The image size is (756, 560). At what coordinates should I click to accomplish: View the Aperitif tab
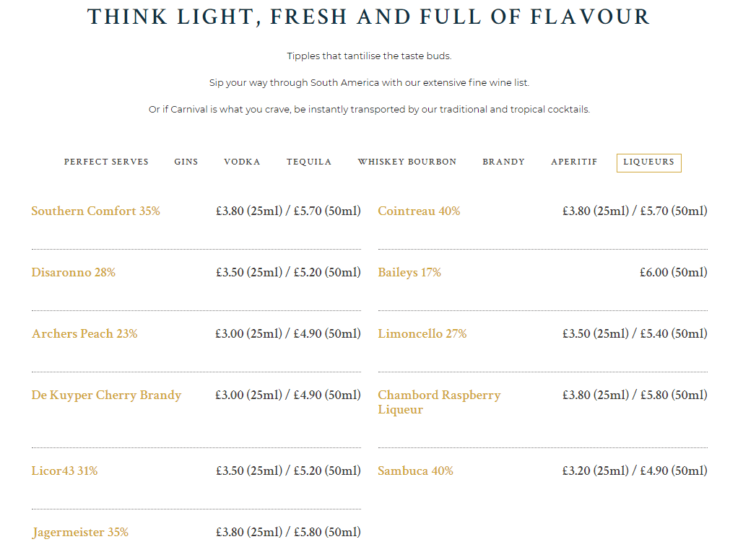574,162
